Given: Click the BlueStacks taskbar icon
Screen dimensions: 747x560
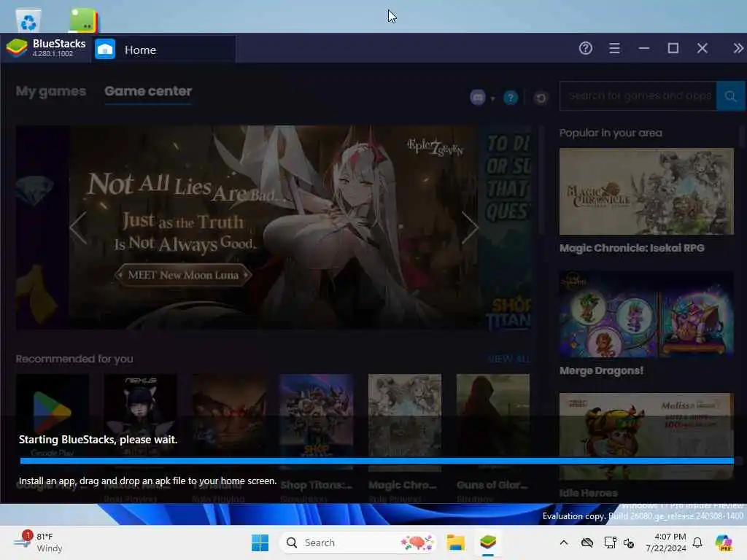Looking at the screenshot, I should point(488,542).
